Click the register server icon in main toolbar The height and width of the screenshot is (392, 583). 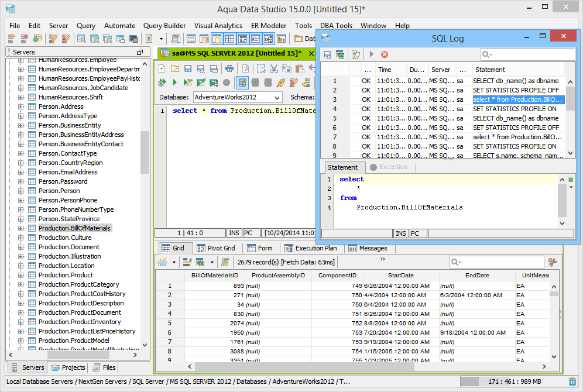click(x=11, y=39)
